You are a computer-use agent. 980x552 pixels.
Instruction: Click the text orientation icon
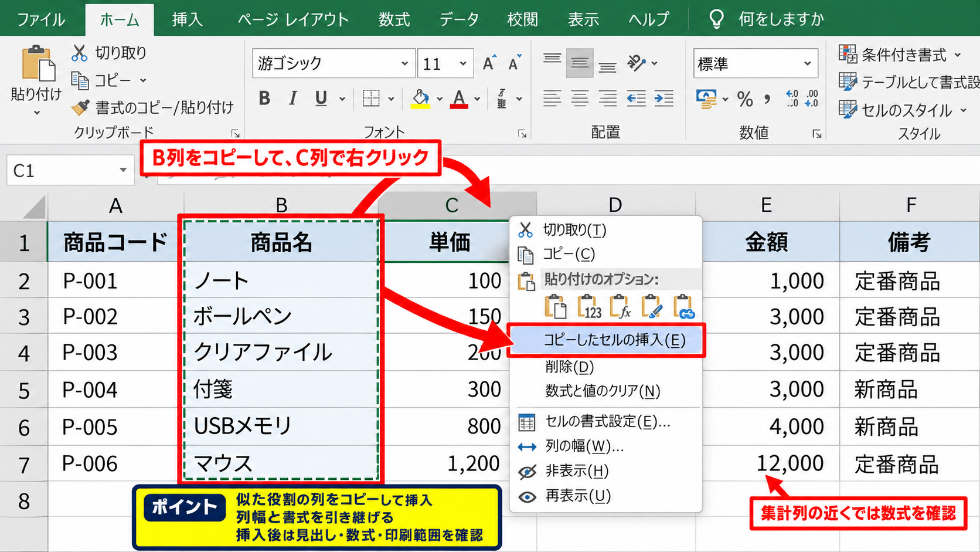(x=636, y=63)
